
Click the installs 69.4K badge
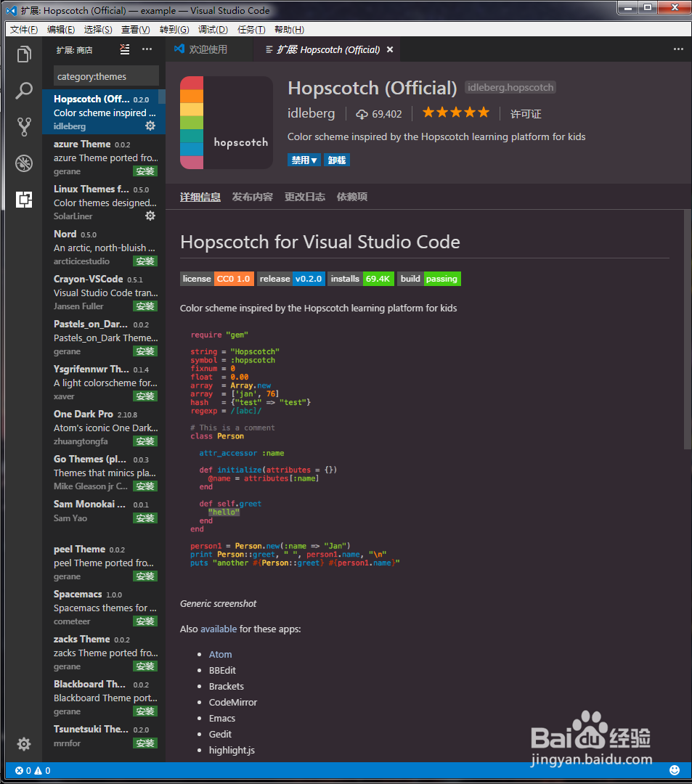pos(362,279)
